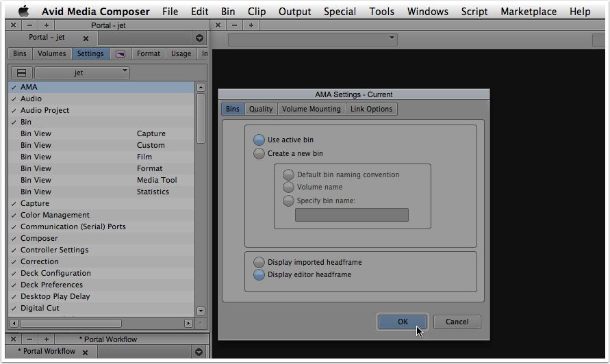Screen dimensions: 610x364
Task: Click plus button on Portal - jet window
Action: [47, 25]
